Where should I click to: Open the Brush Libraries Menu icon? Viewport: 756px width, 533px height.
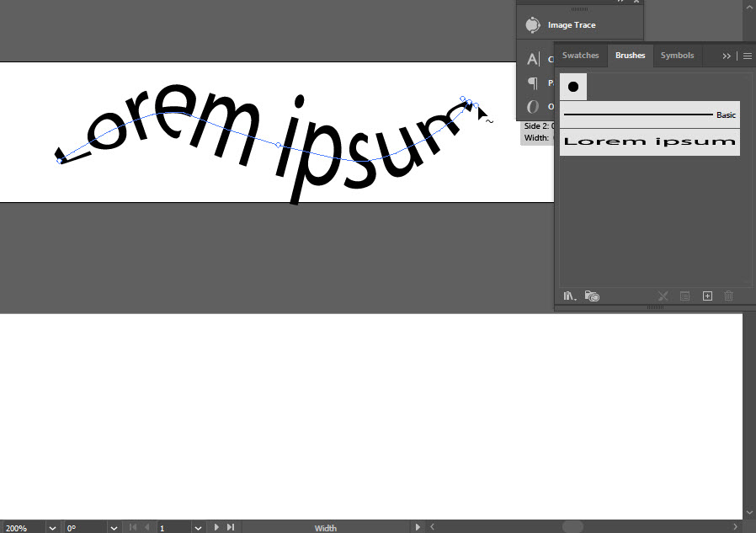click(x=569, y=296)
